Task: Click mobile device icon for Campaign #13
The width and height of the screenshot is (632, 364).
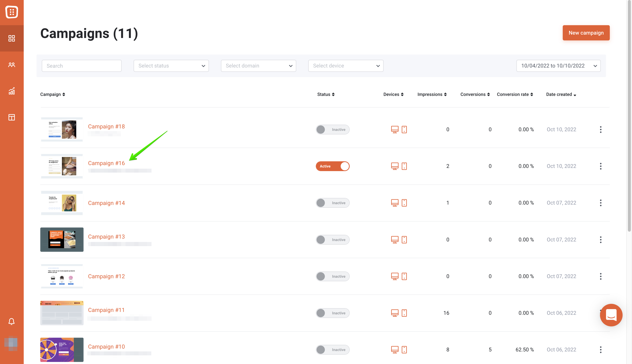Action: click(x=404, y=240)
